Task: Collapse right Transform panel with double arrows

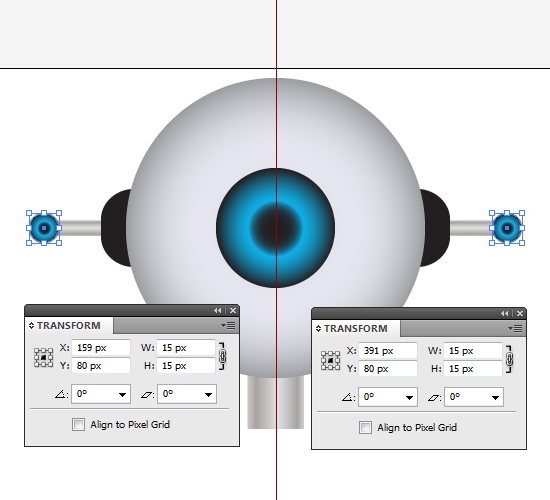Action: click(x=504, y=313)
